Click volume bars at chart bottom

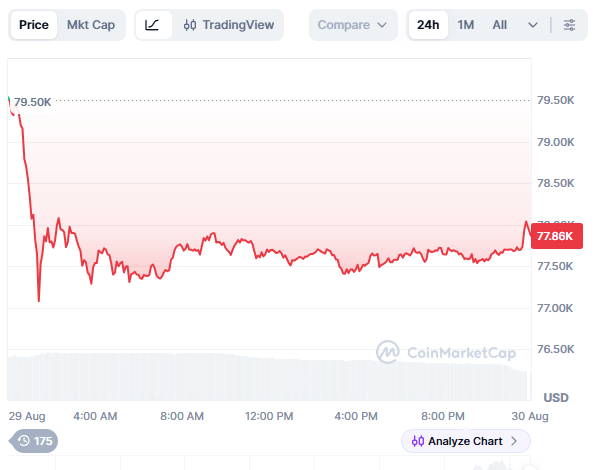click(266, 377)
